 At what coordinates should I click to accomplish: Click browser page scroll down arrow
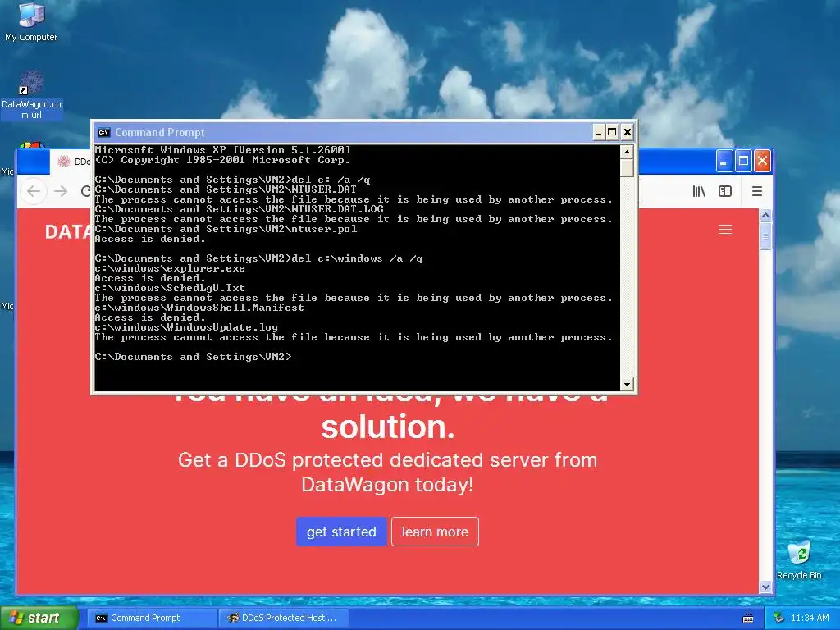pyautogui.click(x=765, y=587)
